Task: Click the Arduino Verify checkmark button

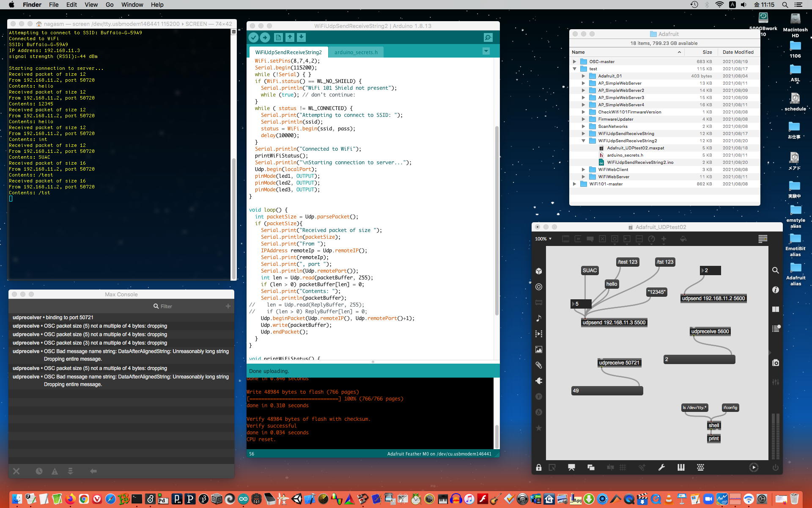Action: point(253,38)
